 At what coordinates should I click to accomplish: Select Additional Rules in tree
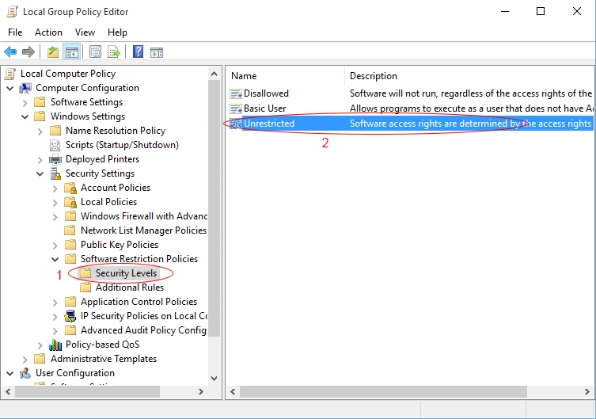(130, 287)
